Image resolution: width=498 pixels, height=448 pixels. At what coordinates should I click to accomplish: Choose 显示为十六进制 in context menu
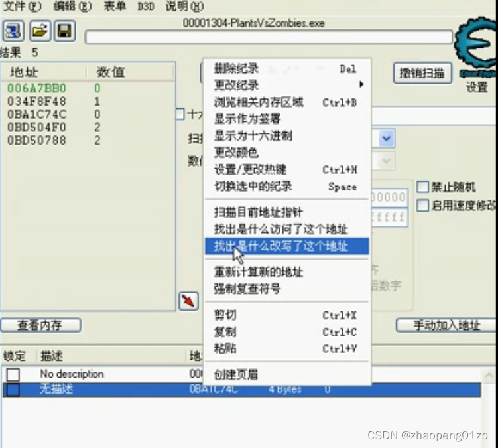[287, 136]
